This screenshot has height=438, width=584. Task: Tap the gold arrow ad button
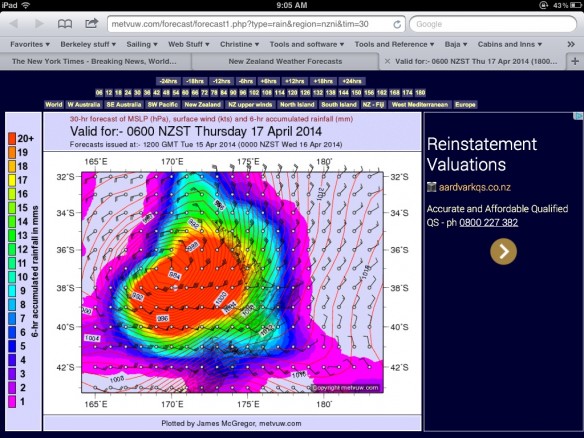point(503,252)
